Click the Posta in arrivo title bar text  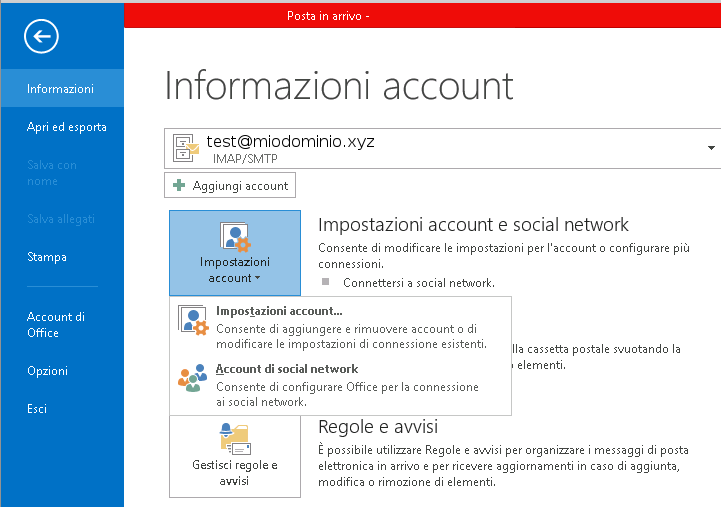[328, 16]
